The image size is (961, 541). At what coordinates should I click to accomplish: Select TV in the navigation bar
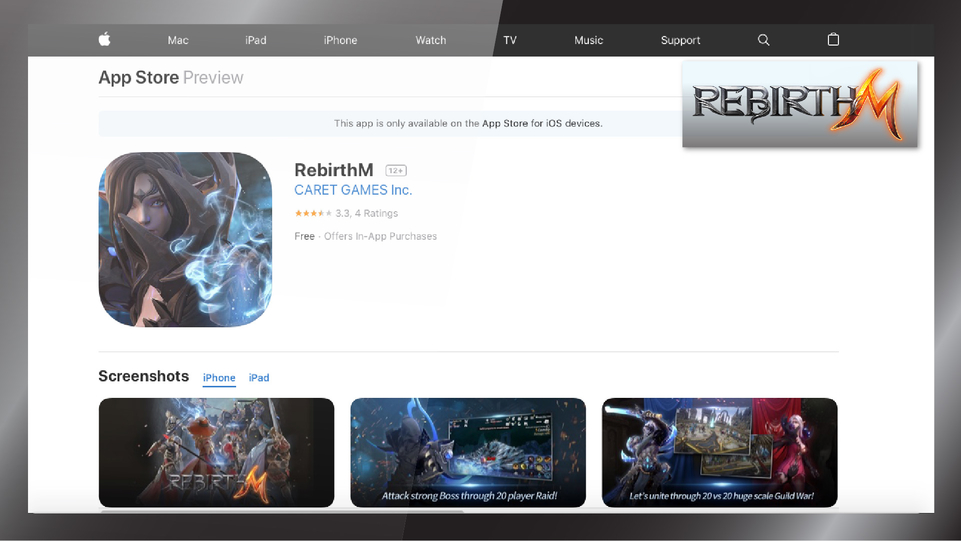click(510, 40)
